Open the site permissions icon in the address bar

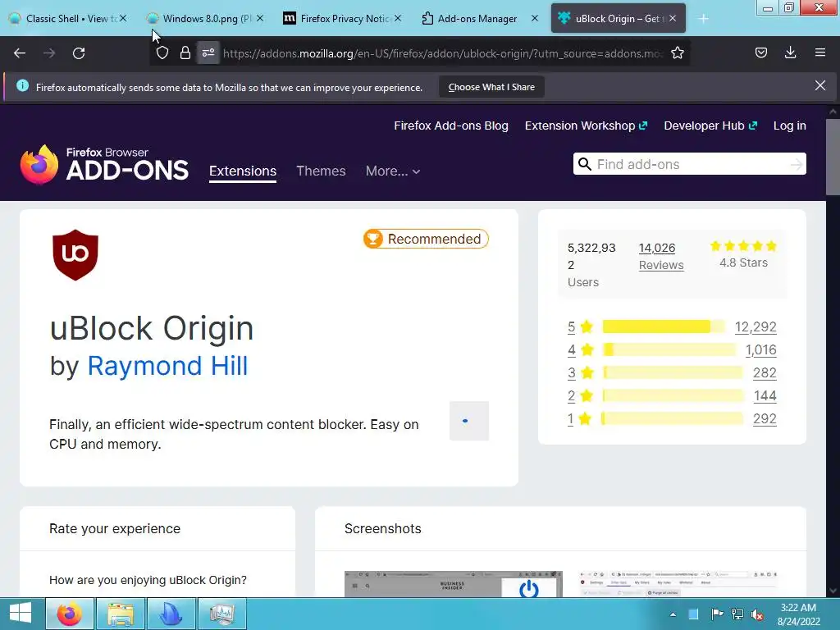208,53
